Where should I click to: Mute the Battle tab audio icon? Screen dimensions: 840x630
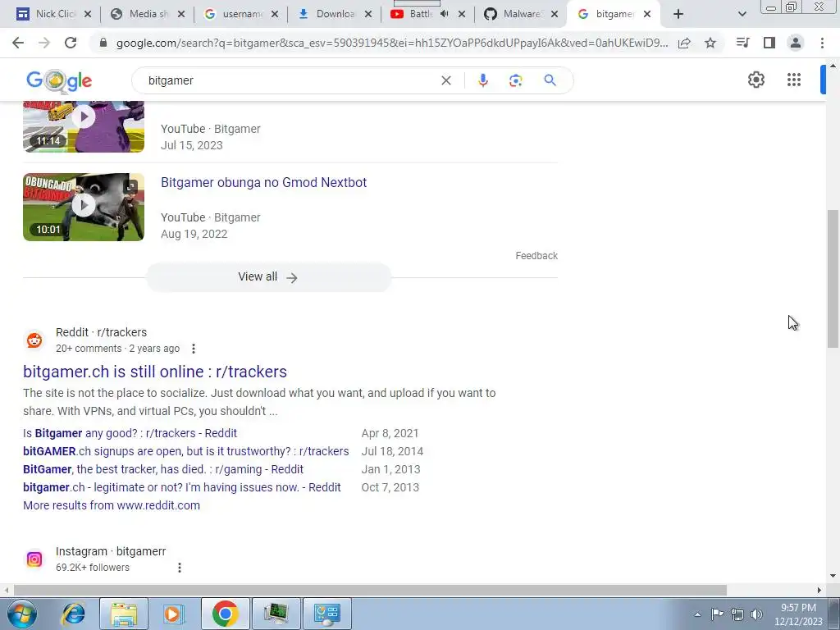pos(444,14)
